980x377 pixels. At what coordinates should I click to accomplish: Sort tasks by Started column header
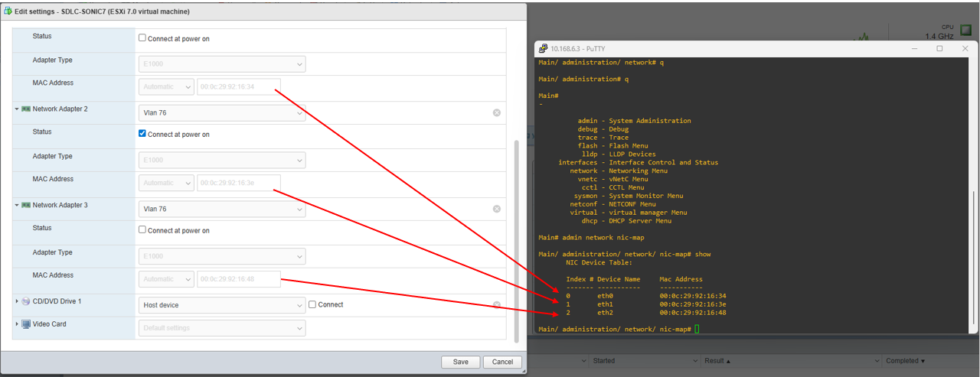(604, 361)
